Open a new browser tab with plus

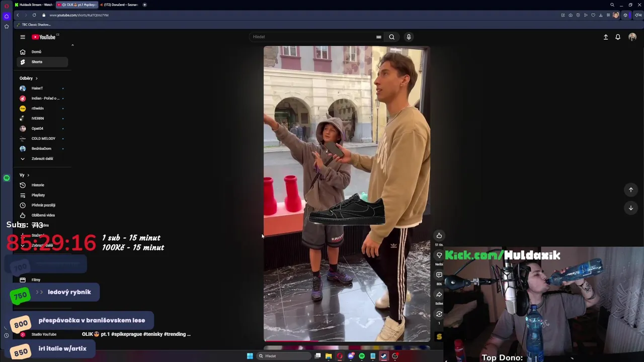[144, 5]
